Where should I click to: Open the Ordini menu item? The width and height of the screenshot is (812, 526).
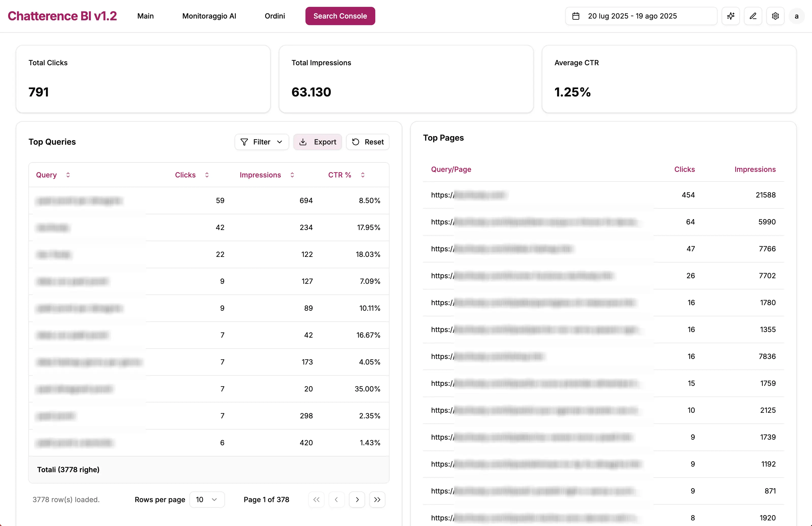[x=275, y=16]
